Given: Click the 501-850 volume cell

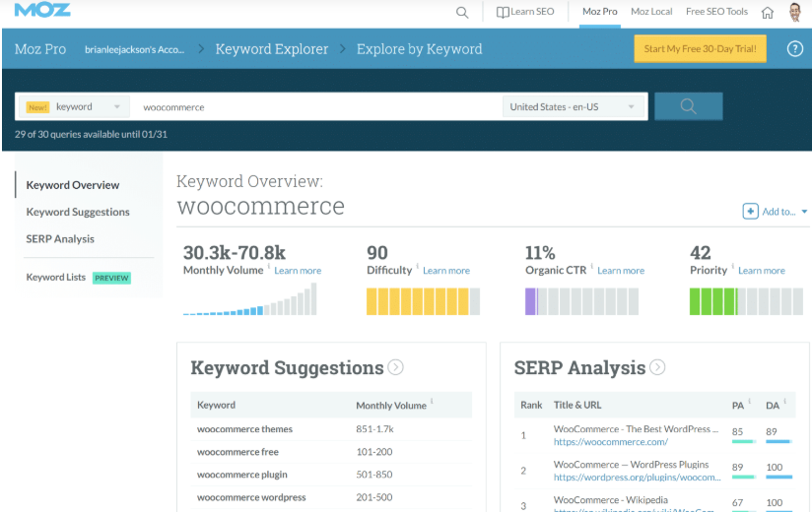Looking at the screenshot, I should point(374,475).
